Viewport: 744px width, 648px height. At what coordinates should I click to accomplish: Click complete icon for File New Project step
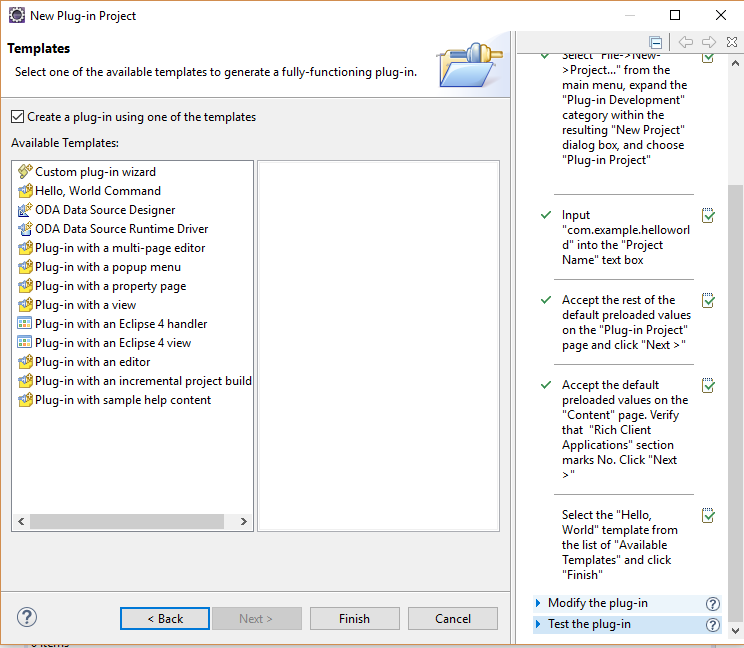click(x=708, y=58)
